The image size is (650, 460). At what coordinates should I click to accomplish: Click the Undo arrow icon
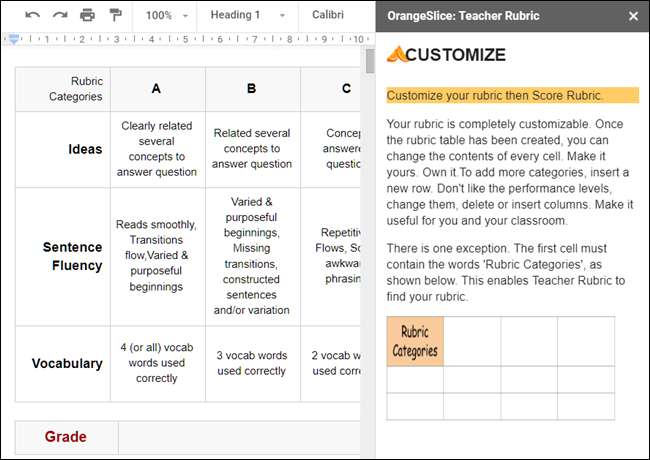tap(33, 15)
